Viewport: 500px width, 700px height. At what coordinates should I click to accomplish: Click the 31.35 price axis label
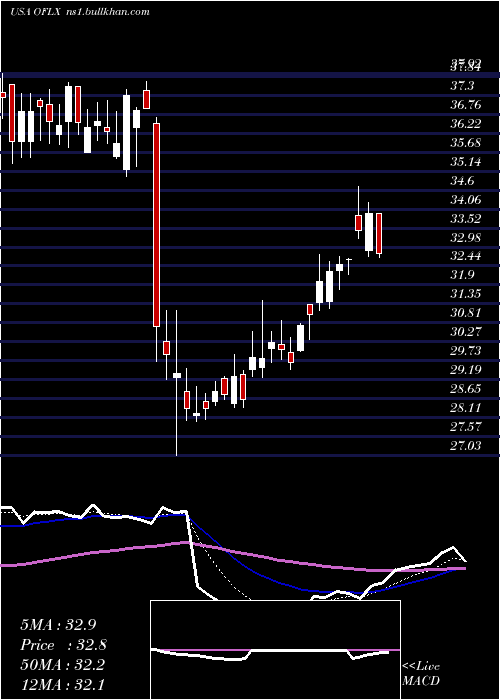click(465, 294)
